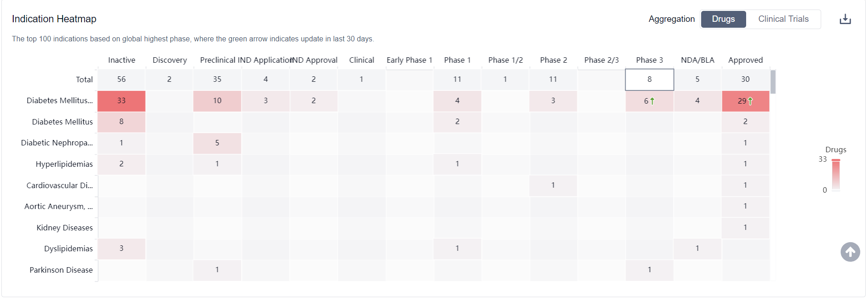Click the scroll-to-top arrow button
This screenshot has width=868, height=299.
tap(850, 252)
